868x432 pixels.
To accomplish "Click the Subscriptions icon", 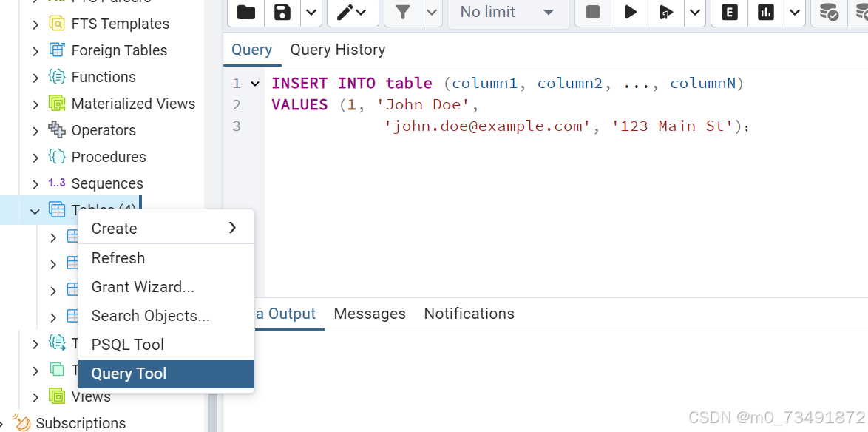I will point(21,422).
